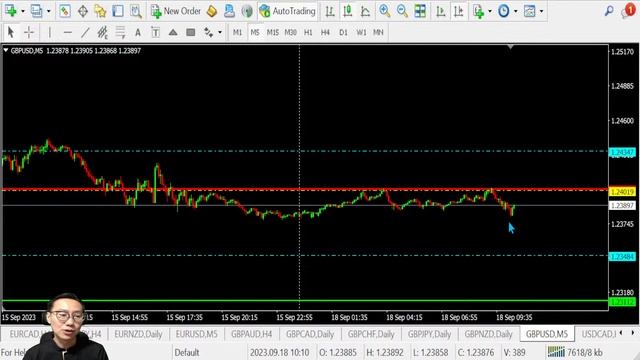Image resolution: width=640 pixels, height=360 pixels.
Task: Open MetaEditor yellow book icon
Action: (x=212, y=11)
